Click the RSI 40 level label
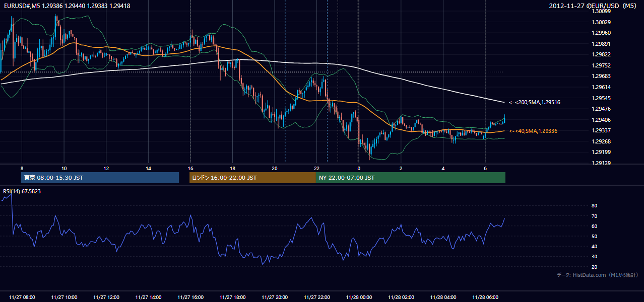The image size is (644, 302). (x=594, y=247)
